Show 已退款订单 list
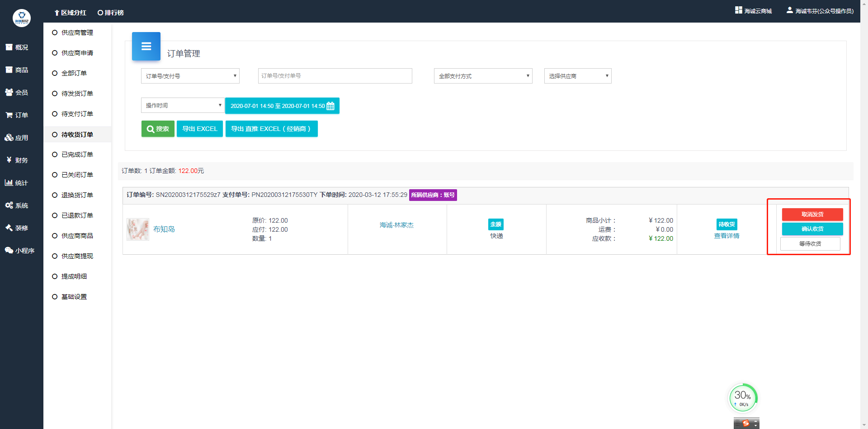The height and width of the screenshot is (429, 868). click(x=77, y=215)
